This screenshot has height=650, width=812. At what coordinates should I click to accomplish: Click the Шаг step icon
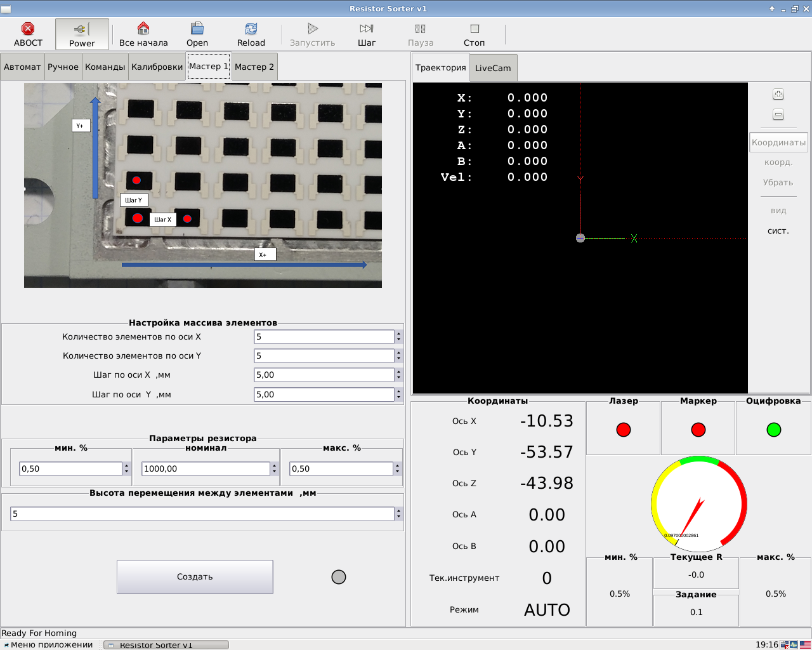(367, 29)
